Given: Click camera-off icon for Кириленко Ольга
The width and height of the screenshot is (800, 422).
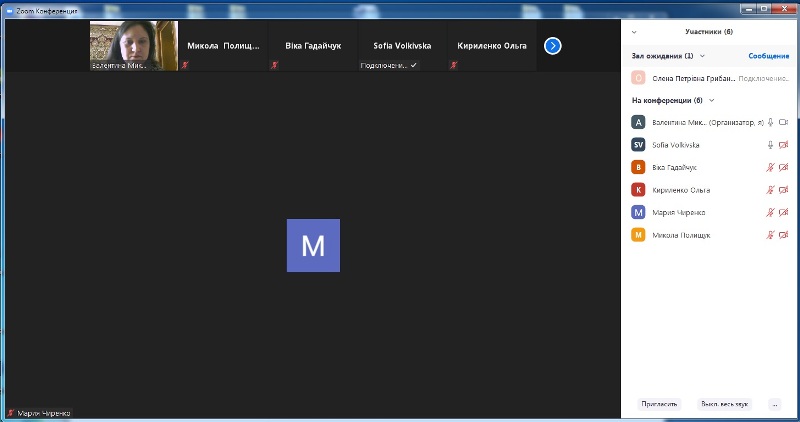Looking at the screenshot, I should click(784, 190).
